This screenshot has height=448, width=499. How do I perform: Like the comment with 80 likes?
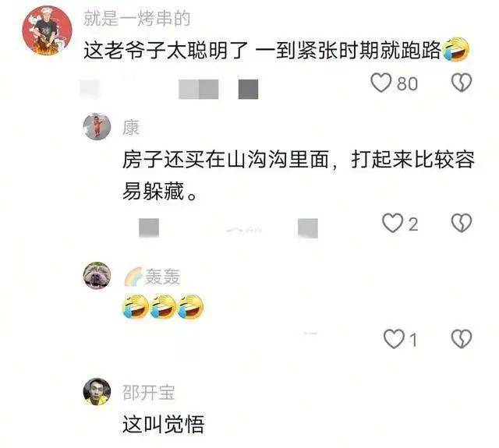(x=380, y=83)
